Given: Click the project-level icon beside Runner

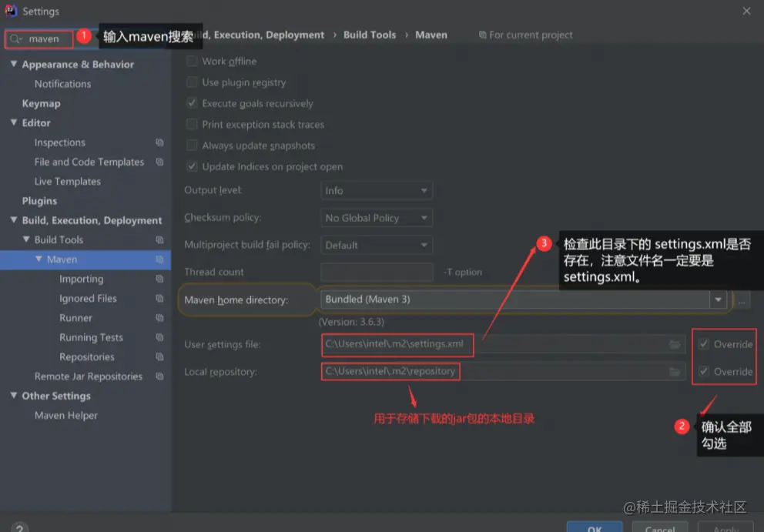Looking at the screenshot, I should (x=159, y=318).
